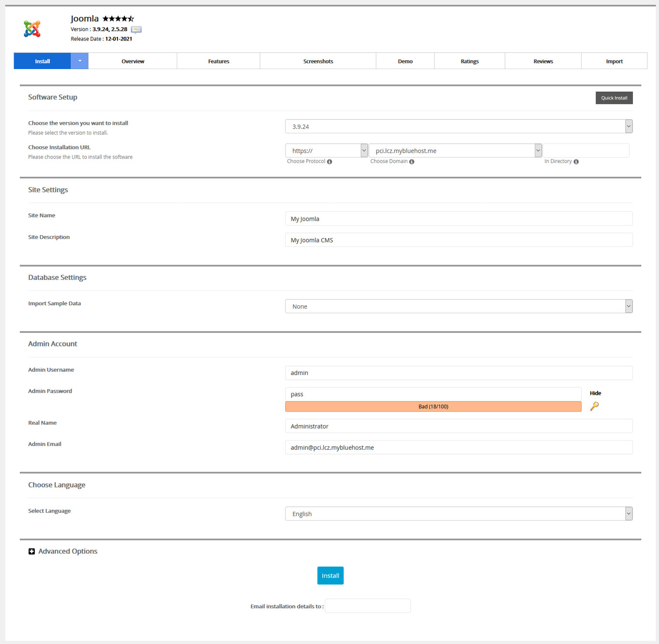
Task: Click the Database Settings heading
Action: pyautogui.click(x=57, y=277)
